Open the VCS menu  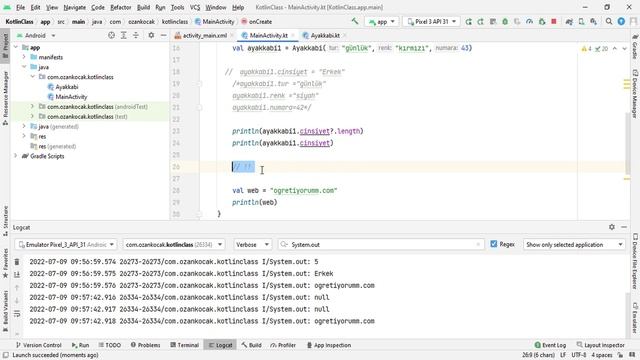(x=195, y=7)
